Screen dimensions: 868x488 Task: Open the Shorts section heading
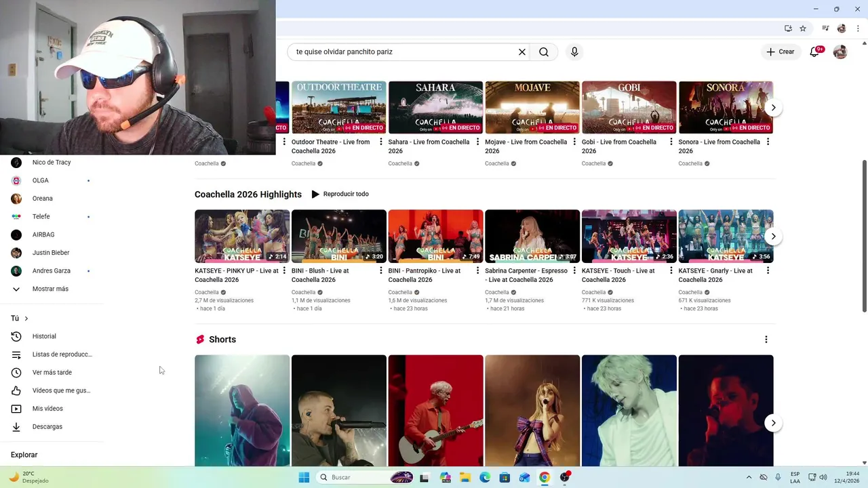tap(222, 340)
